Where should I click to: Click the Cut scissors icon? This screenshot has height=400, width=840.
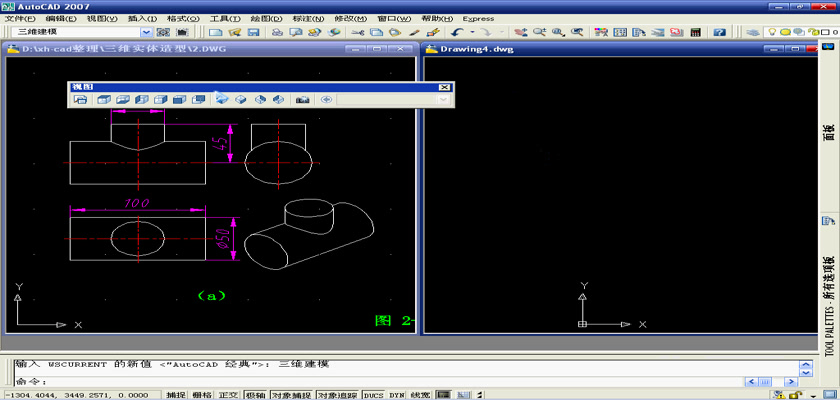(x=357, y=32)
